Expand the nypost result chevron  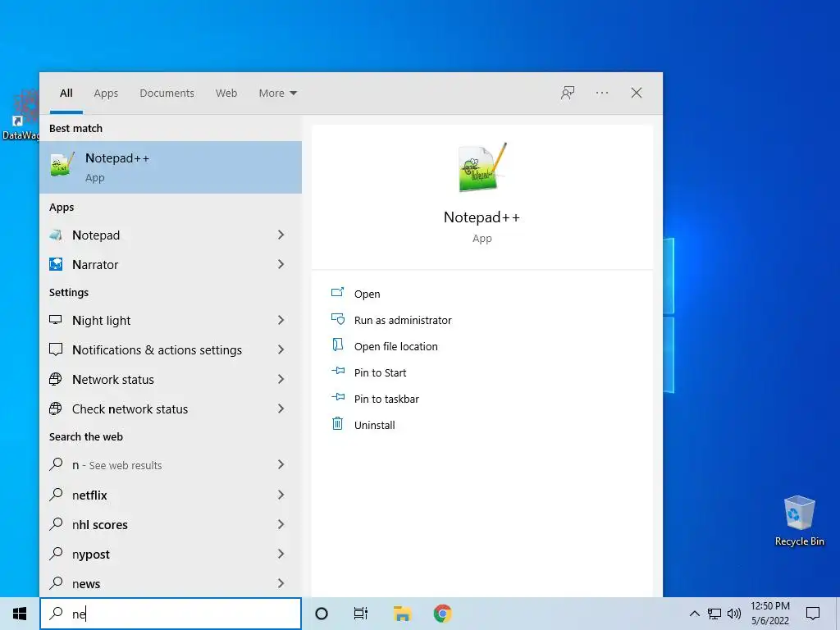pyautogui.click(x=281, y=554)
